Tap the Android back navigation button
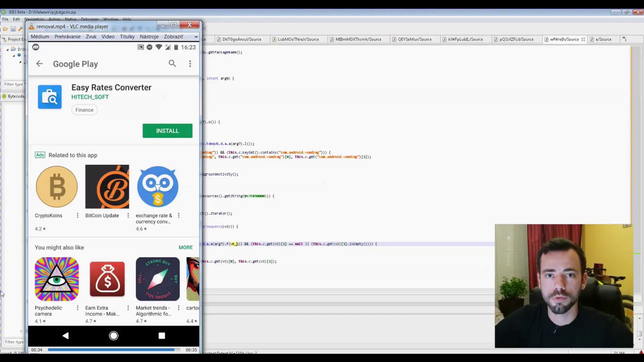 coord(65,335)
